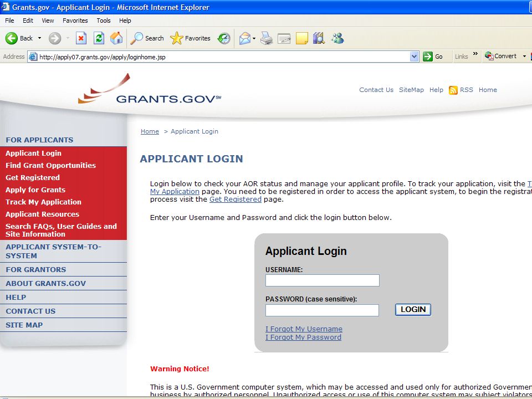The image size is (532, 399).
Task: Open the Help link in page header
Action: (436, 90)
